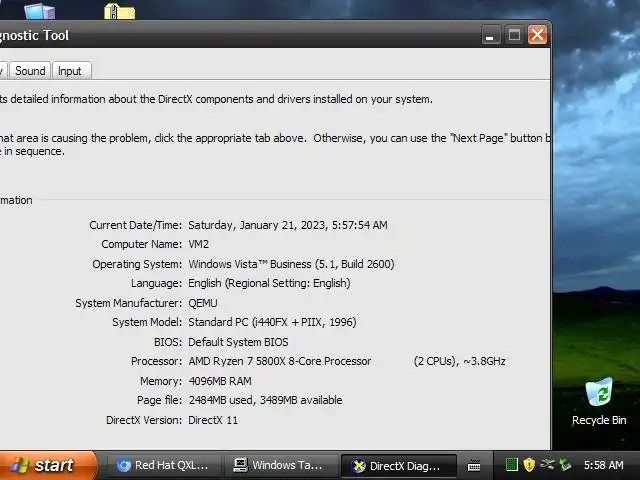Click the Language label

point(157,283)
